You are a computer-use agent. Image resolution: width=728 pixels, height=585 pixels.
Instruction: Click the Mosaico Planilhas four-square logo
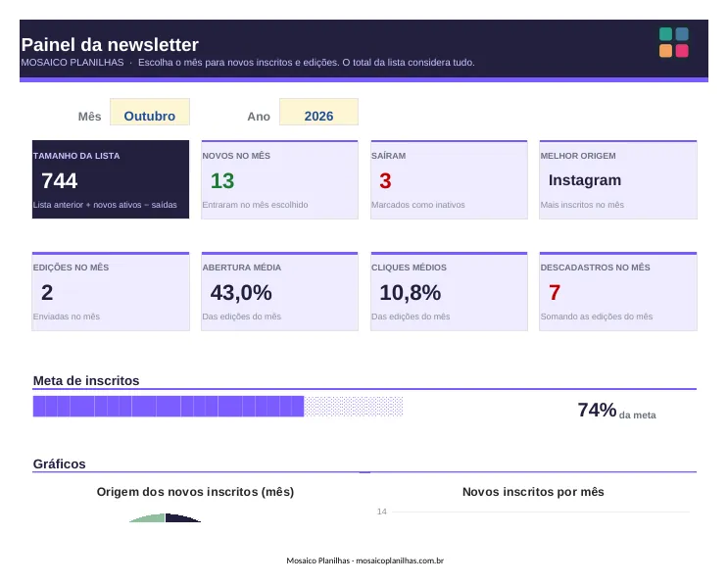[x=674, y=42]
